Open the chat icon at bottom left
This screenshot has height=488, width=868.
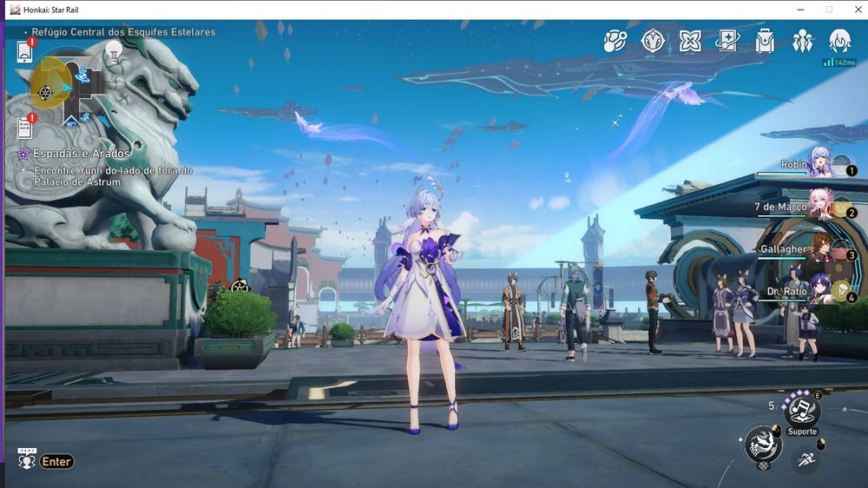(x=27, y=458)
